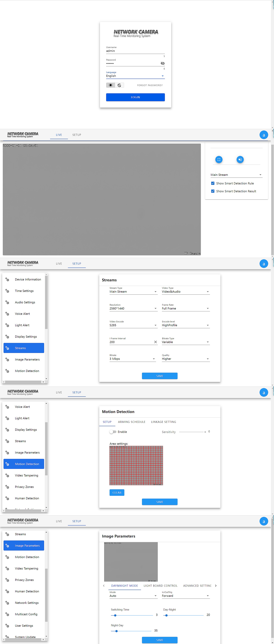Expand the Resolution 2560*1440 dropdown
The image size is (274, 644).
133,308
